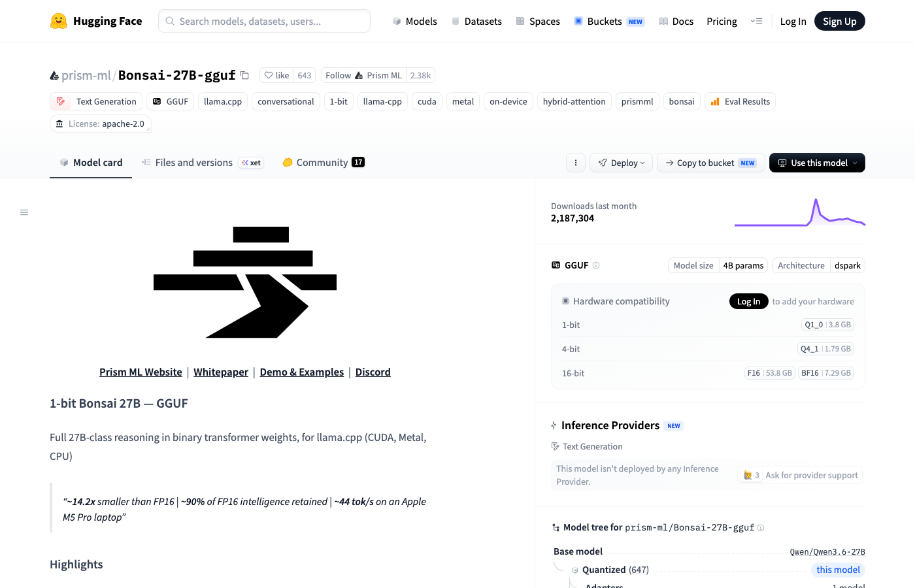
Task: Open the Models menu item
Action: click(x=414, y=21)
